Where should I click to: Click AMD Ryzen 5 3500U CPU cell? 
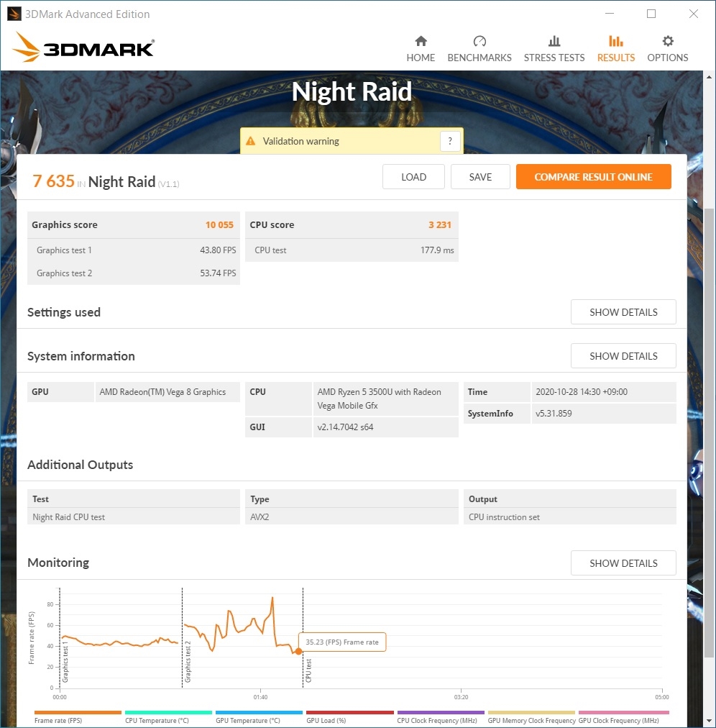pos(385,399)
